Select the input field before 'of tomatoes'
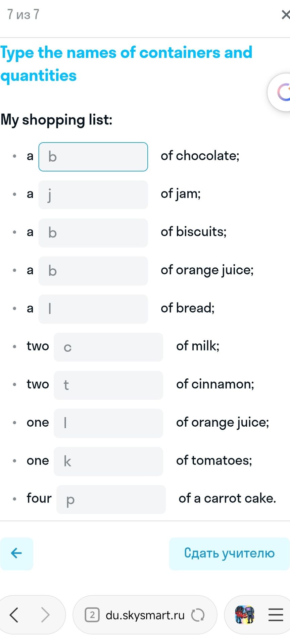 (x=108, y=461)
